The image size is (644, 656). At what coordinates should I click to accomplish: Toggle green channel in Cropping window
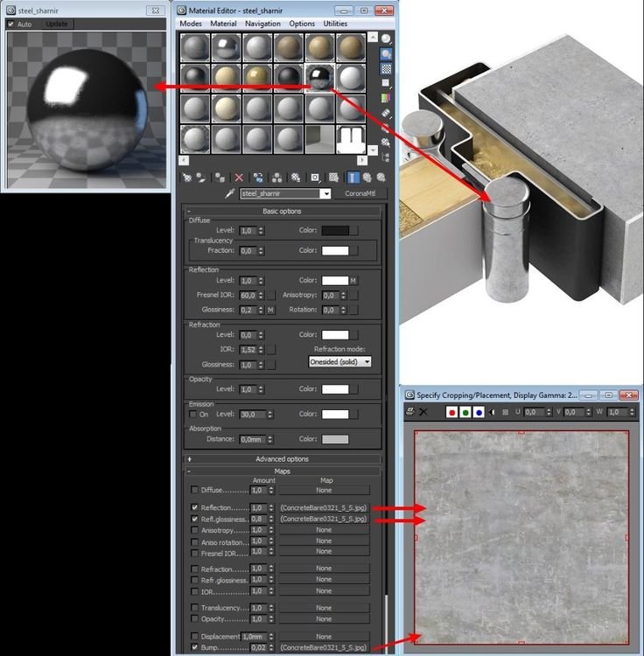[465, 413]
